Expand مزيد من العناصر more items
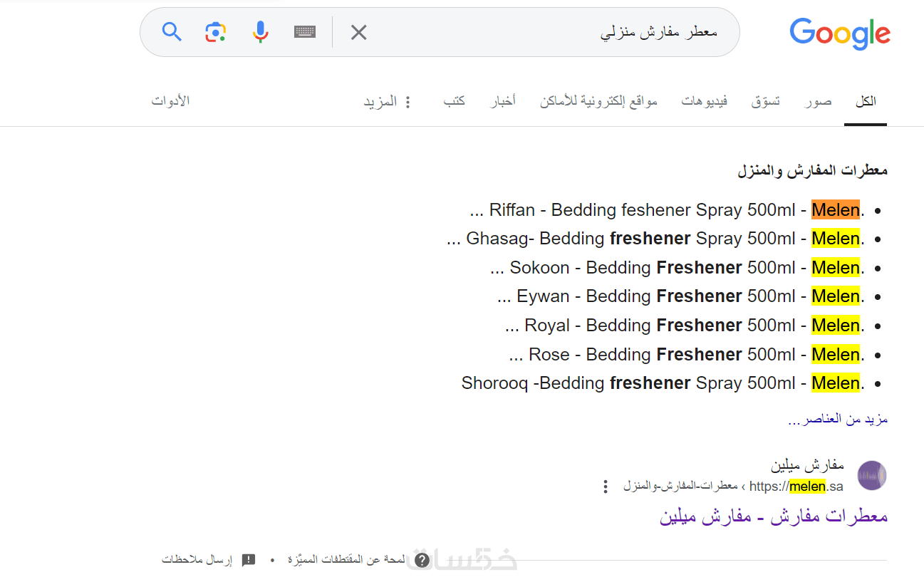 click(x=838, y=419)
